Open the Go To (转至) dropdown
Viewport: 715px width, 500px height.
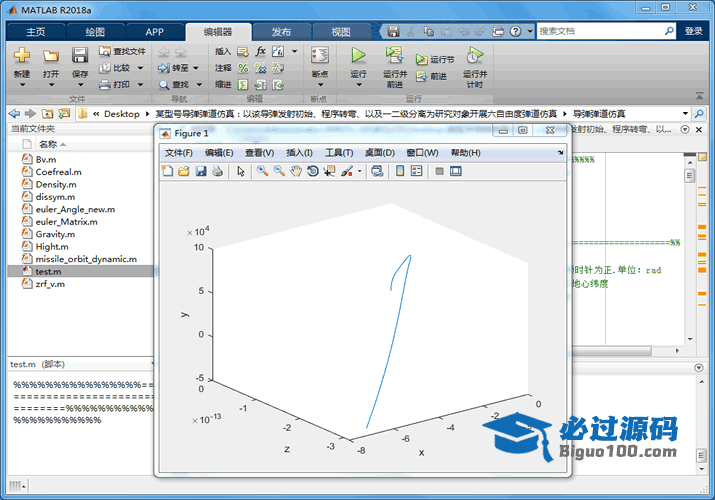(196, 68)
